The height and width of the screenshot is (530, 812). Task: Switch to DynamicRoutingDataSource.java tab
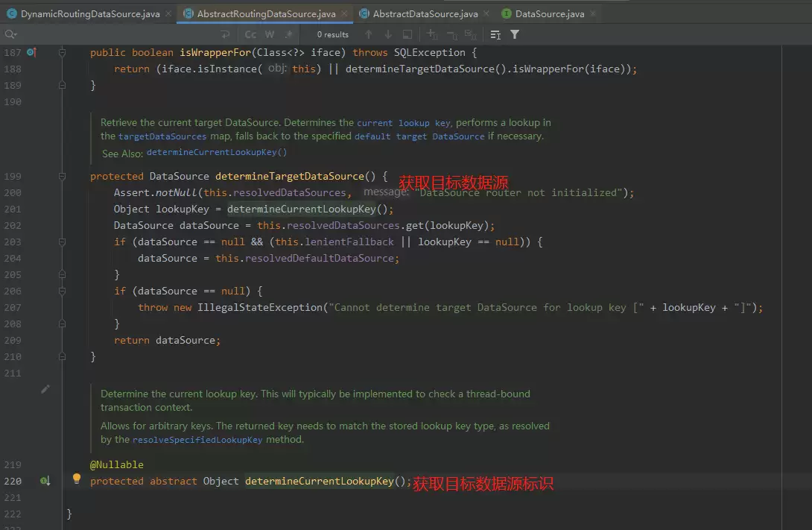tap(90, 14)
